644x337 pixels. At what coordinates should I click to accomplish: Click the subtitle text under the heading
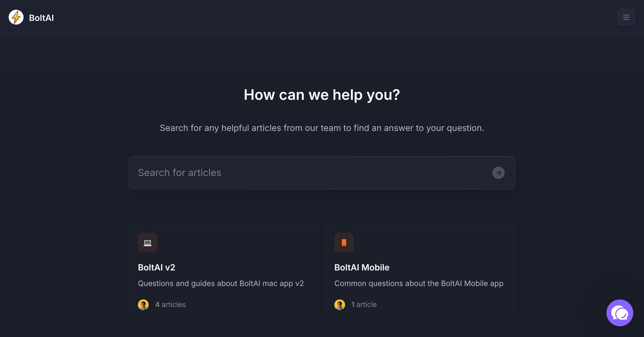coord(322,128)
